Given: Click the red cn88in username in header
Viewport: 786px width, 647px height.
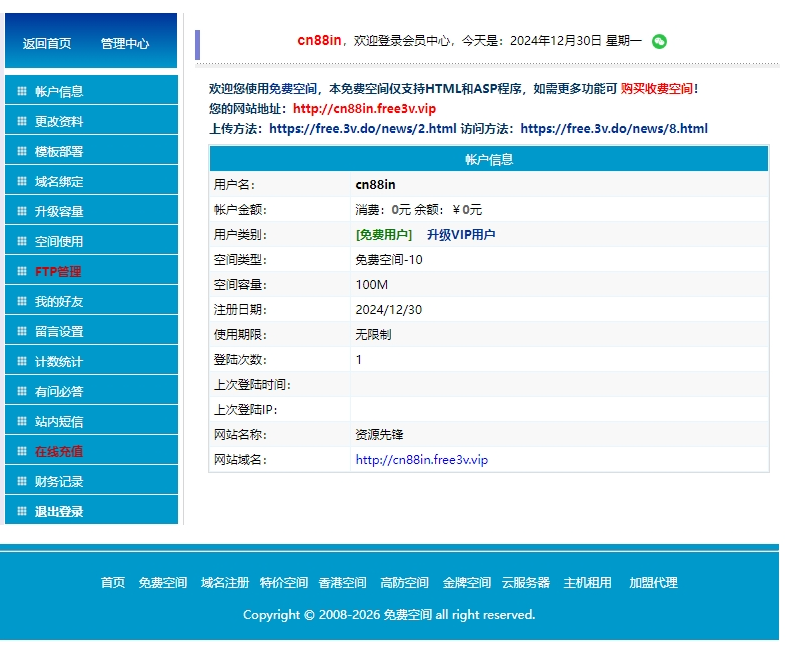Looking at the screenshot, I should pyautogui.click(x=319, y=40).
